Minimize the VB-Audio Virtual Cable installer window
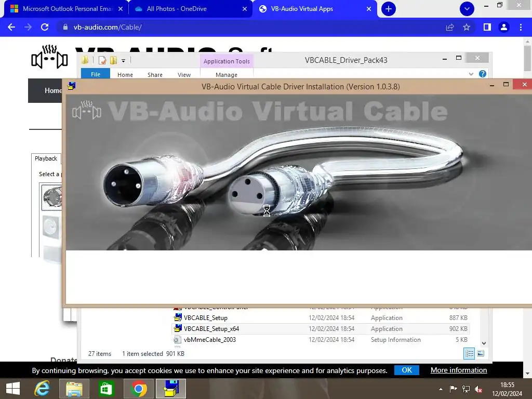The height and width of the screenshot is (399, 532). pyautogui.click(x=492, y=85)
